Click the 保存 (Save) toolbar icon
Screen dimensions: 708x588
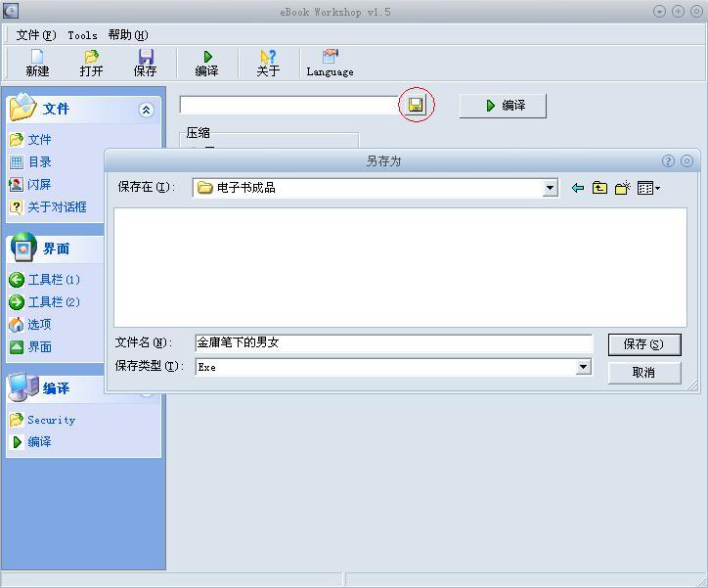pyautogui.click(x=146, y=63)
